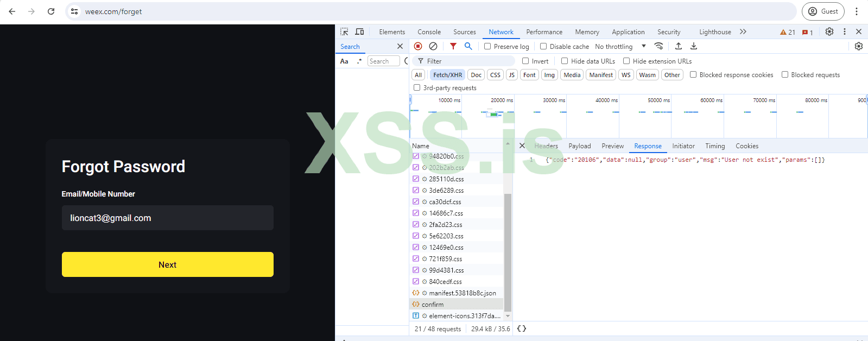This screenshot has height=341, width=868.
Task: Open the Cookies tab
Action: click(747, 146)
